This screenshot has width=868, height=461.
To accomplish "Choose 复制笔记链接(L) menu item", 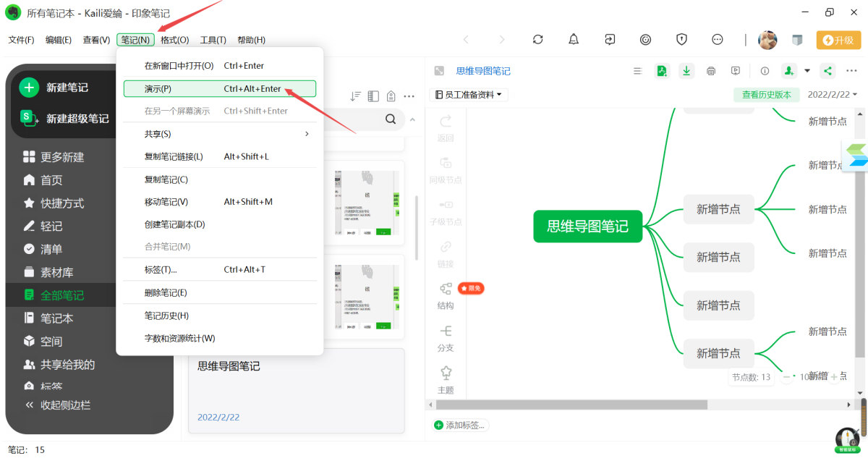I will tap(220, 156).
